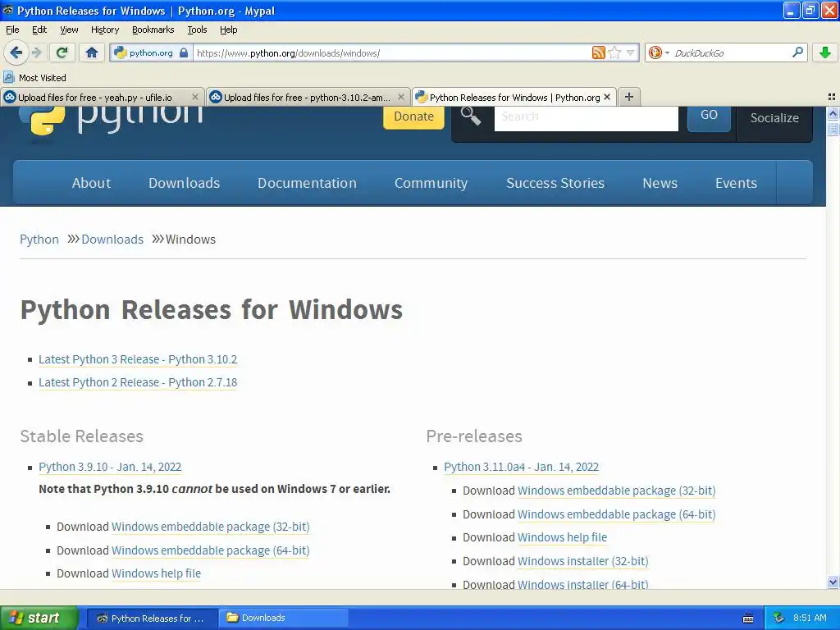
Task: Open Latest Python 3 Release - Python 3.10.2
Action: (x=138, y=359)
